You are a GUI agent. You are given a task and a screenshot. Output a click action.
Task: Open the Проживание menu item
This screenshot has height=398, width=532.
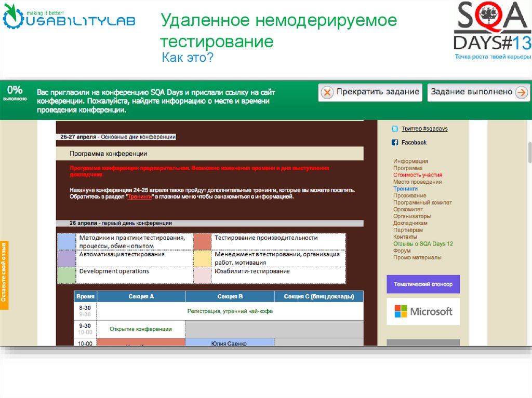409,196
